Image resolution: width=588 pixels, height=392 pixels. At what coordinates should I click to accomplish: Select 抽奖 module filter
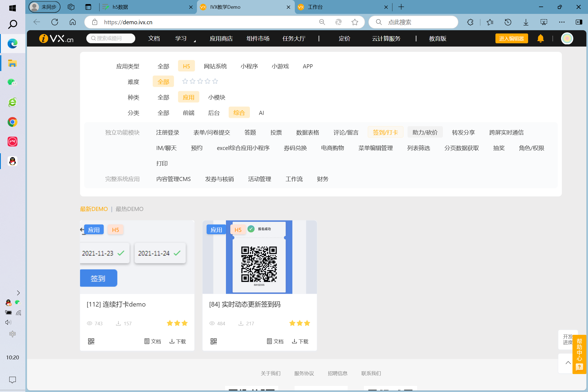pos(499,148)
